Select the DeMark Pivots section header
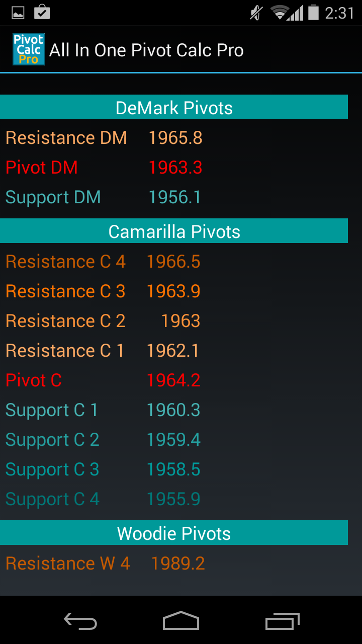The height and width of the screenshot is (644, 362). (174, 107)
